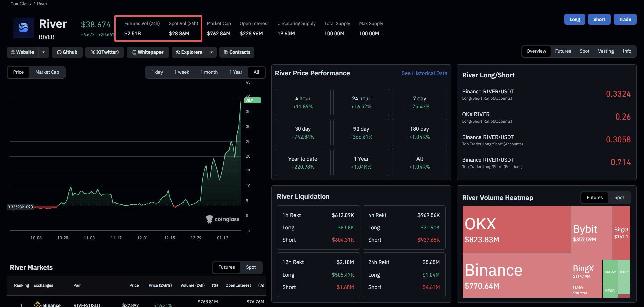644x307 pixels.
Task: Switch River Markets to Spot
Action: pyautogui.click(x=250, y=267)
